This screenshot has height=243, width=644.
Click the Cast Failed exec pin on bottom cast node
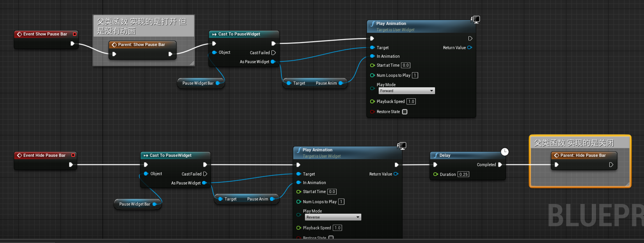coord(205,174)
